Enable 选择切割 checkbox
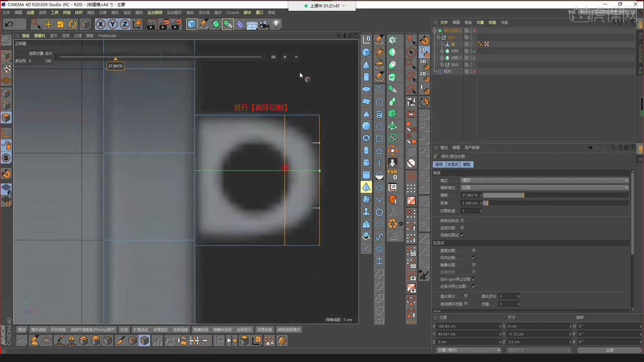This screenshot has width=644, height=362. coord(463,228)
